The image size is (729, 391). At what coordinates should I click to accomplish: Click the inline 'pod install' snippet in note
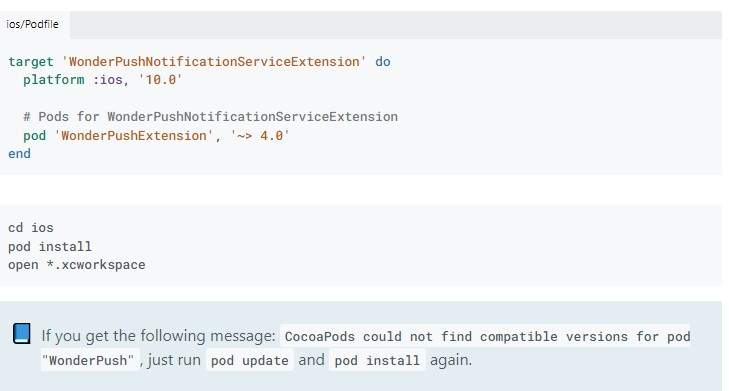[x=377, y=360]
